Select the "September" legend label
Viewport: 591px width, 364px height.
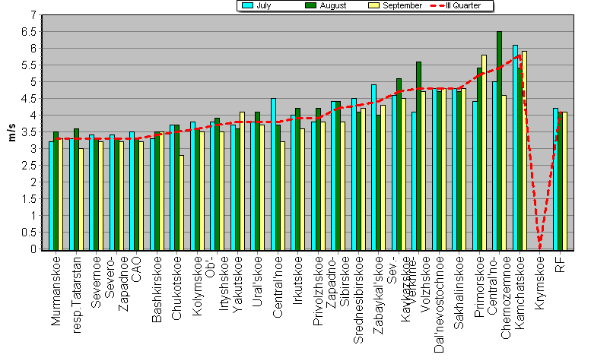pyautogui.click(x=403, y=5)
